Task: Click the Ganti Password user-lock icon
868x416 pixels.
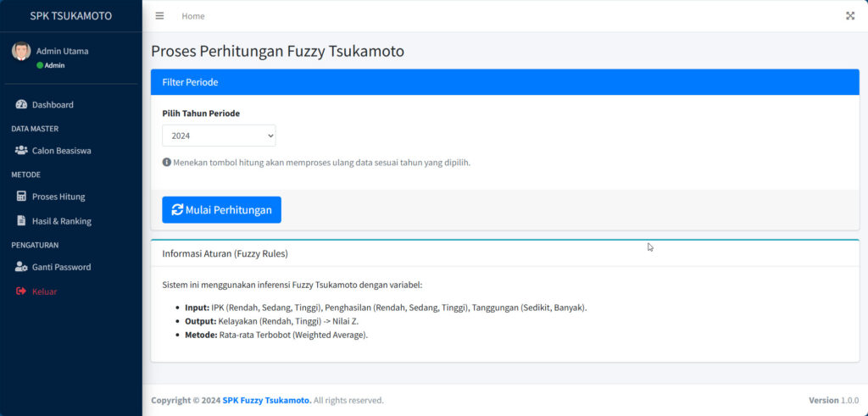Action: point(21,267)
